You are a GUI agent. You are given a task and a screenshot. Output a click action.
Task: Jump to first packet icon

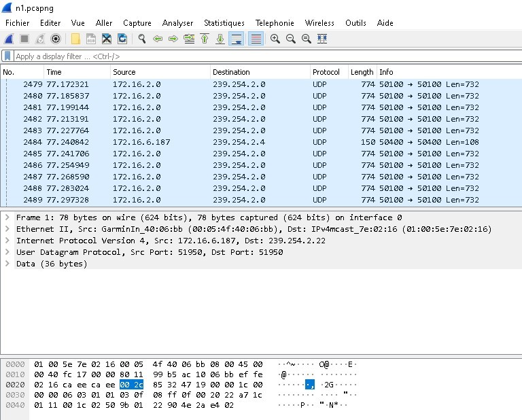tap(205, 39)
